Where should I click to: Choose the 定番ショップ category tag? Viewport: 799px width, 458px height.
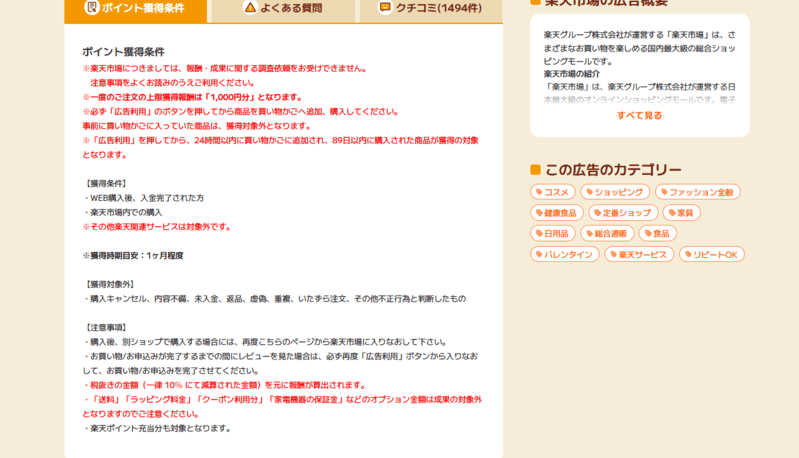coord(622,213)
